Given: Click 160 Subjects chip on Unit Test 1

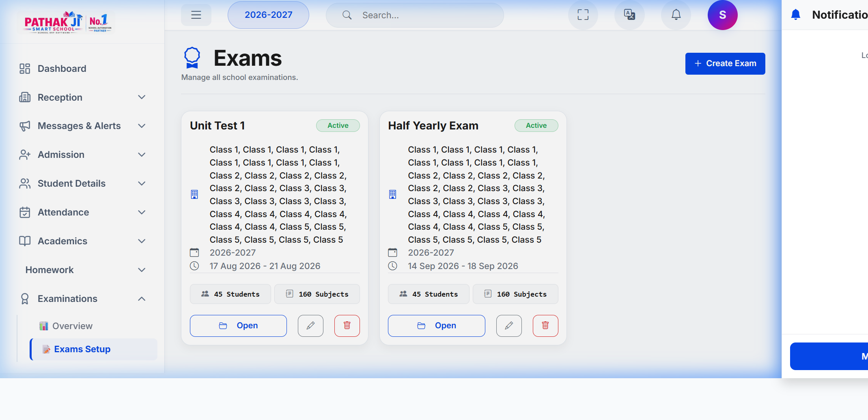Looking at the screenshot, I should 317,294.
